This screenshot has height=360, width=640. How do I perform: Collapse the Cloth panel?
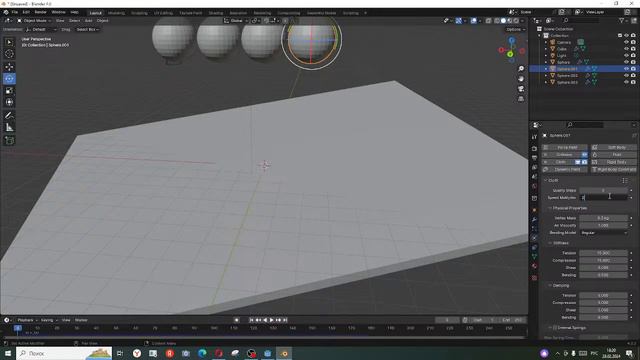[x=546, y=180]
